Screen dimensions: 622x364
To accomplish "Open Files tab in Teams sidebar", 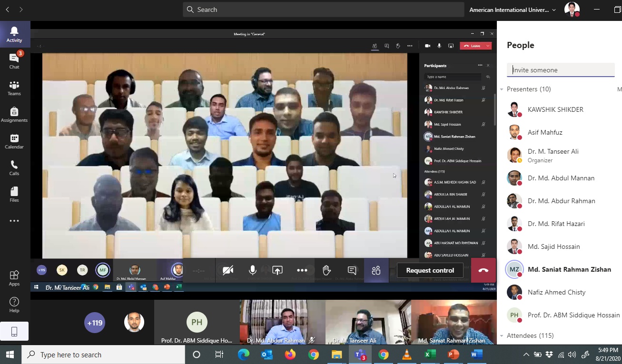I will coord(14,194).
